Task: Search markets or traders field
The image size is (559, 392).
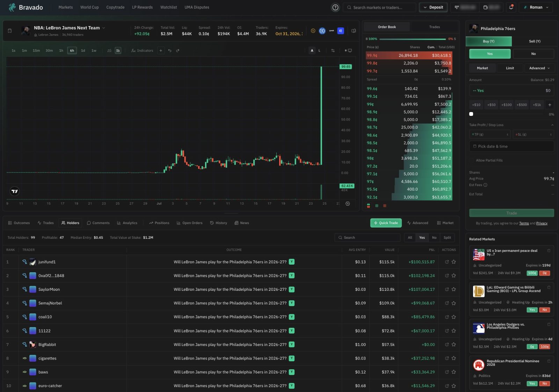Action: coord(379,7)
